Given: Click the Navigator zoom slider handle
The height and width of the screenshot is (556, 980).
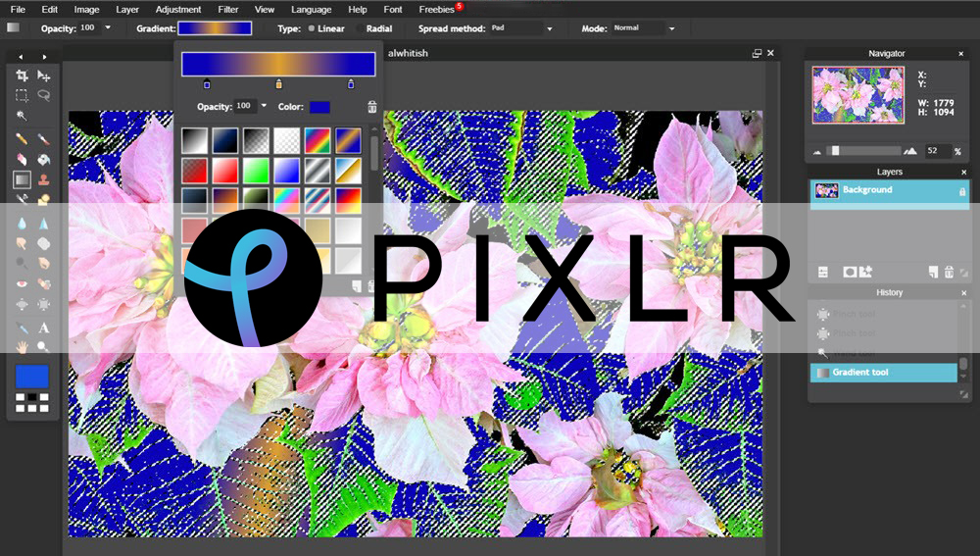Looking at the screenshot, I should [835, 151].
